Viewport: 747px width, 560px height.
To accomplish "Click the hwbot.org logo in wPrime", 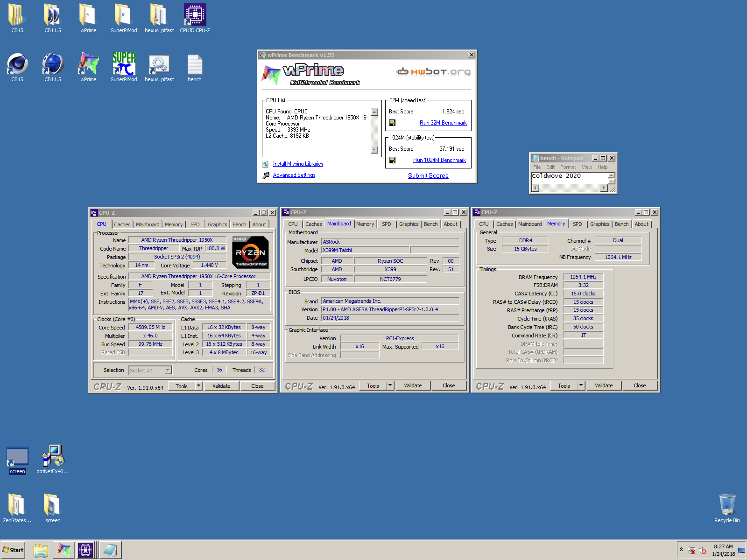I will point(433,72).
